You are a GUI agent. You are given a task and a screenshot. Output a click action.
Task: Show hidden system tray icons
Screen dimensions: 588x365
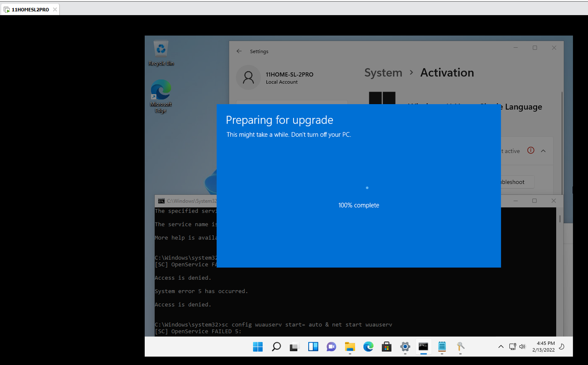501,347
